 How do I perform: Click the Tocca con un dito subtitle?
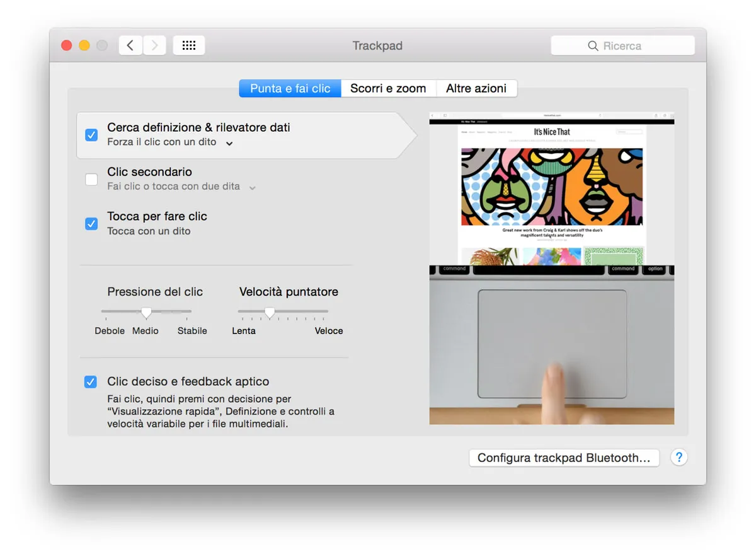click(149, 231)
